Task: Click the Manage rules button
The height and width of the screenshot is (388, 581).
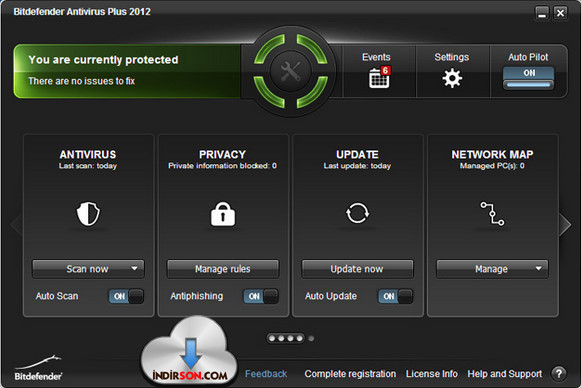Action: pyautogui.click(x=223, y=269)
